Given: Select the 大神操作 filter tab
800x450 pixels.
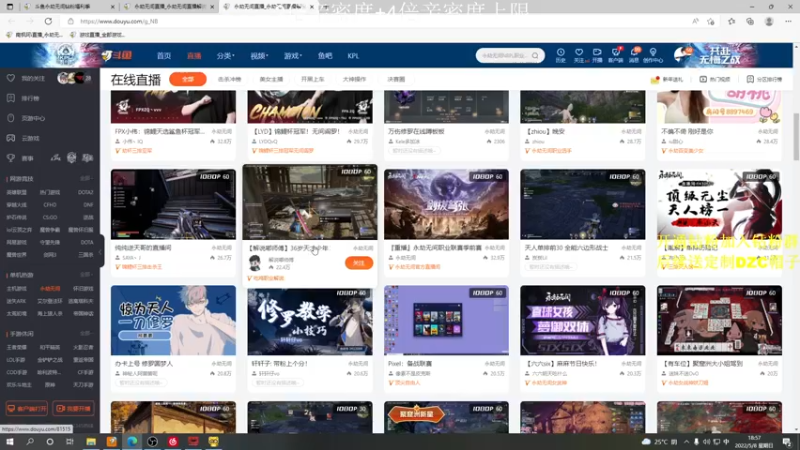Looking at the screenshot, I should [354, 79].
